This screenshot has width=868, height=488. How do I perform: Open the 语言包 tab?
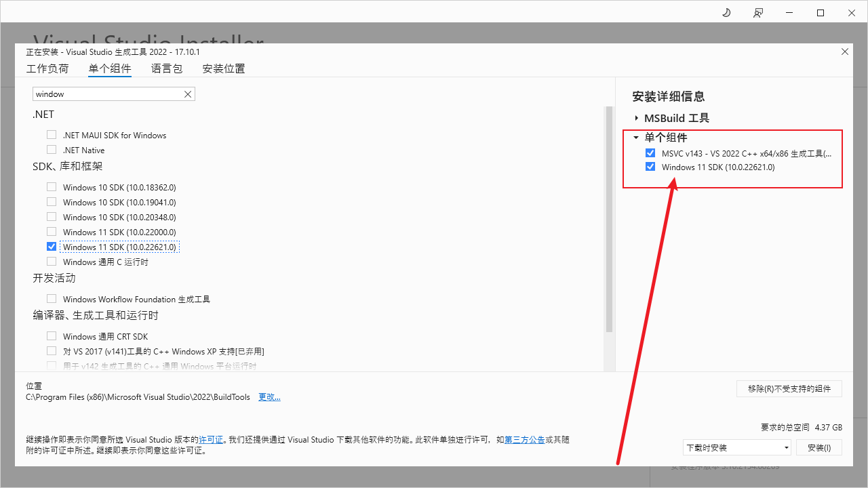pos(167,68)
